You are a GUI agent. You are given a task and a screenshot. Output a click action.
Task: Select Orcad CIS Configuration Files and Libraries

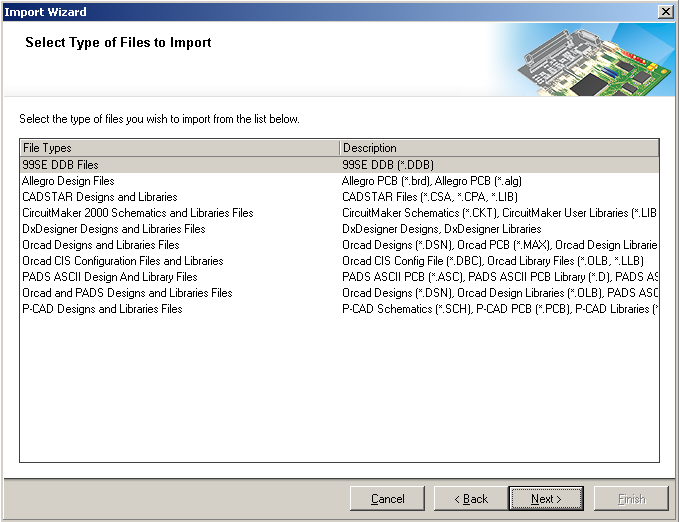pyautogui.click(x=340, y=261)
